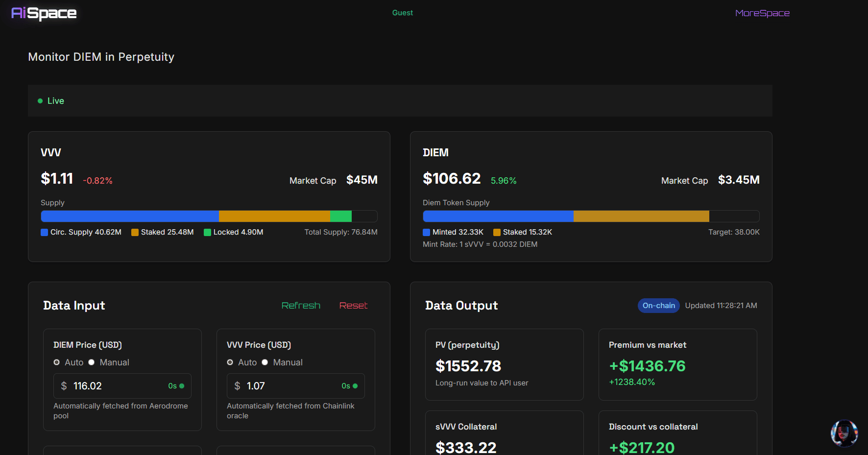The image size is (868, 455).
Task: Click the VVV market cap $45M
Action: [x=362, y=180]
